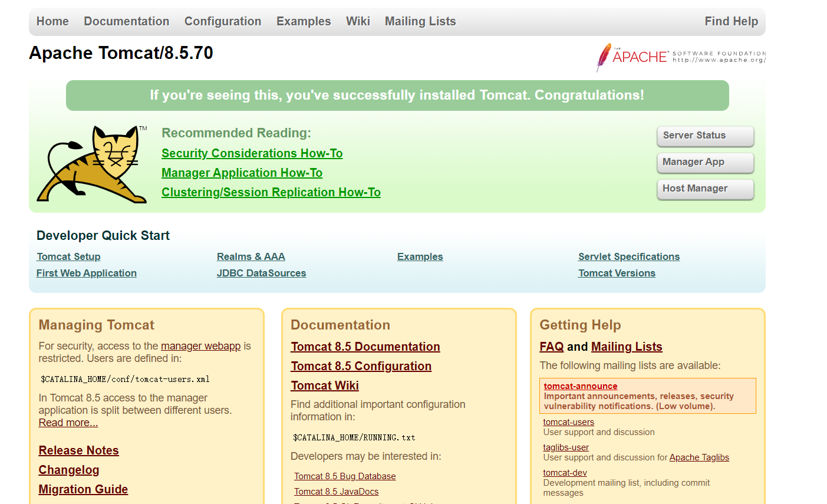
Task: Open the Manager App button
Action: 706,162
